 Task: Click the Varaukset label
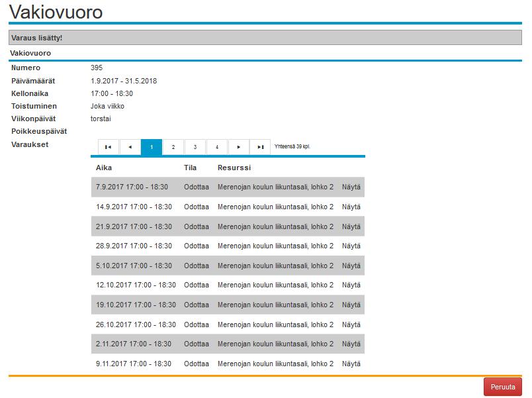[x=30, y=144]
